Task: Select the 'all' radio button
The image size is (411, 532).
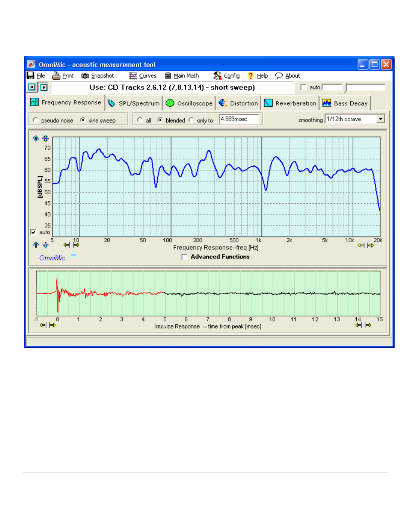Action: coord(140,120)
